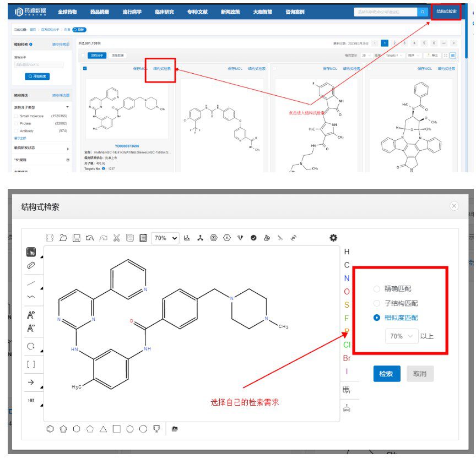Viewport: 476px width, 459px height.
Task: Cut the selection using the scissors icon
Action: pyautogui.click(x=117, y=238)
